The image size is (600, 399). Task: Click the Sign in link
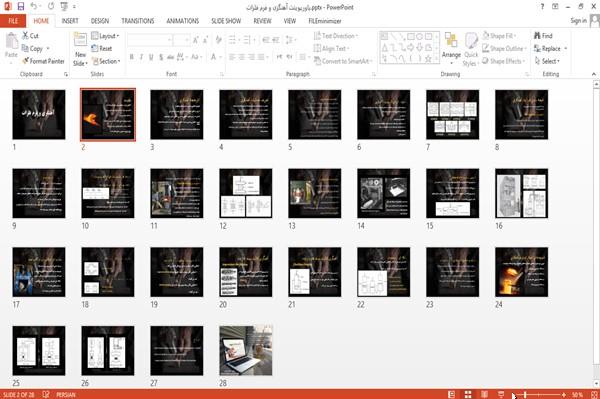[x=578, y=21]
